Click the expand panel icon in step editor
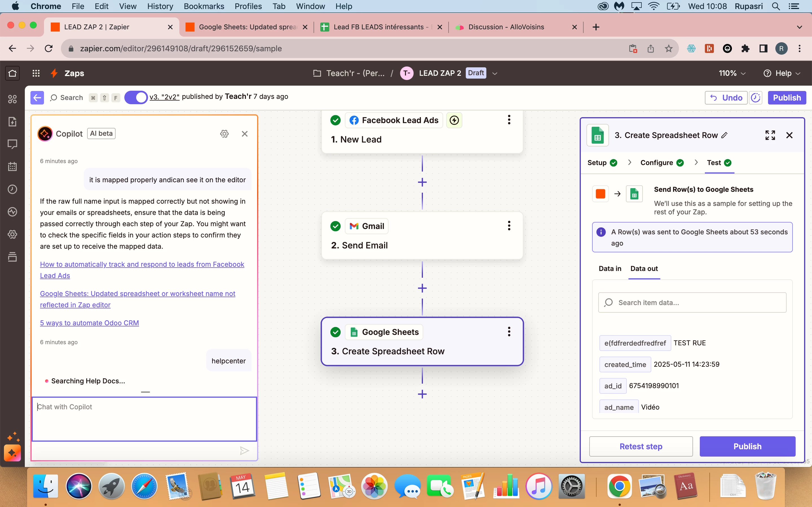The image size is (812, 507). tap(770, 135)
